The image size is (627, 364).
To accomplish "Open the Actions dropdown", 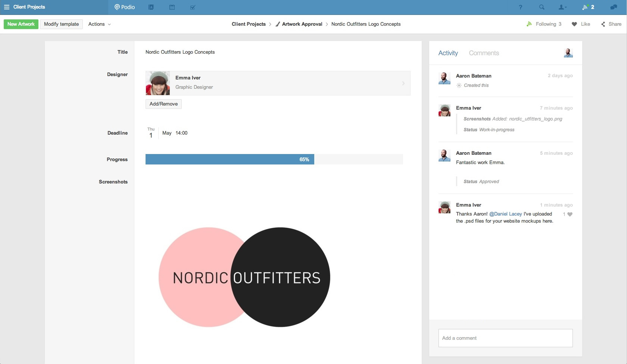I will point(99,24).
